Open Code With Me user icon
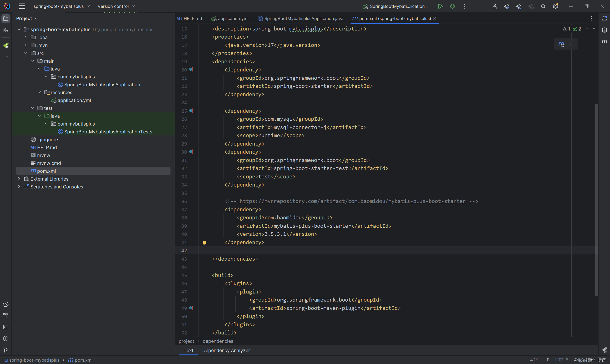Screen dimensions: 610x364 tap(494, 6)
